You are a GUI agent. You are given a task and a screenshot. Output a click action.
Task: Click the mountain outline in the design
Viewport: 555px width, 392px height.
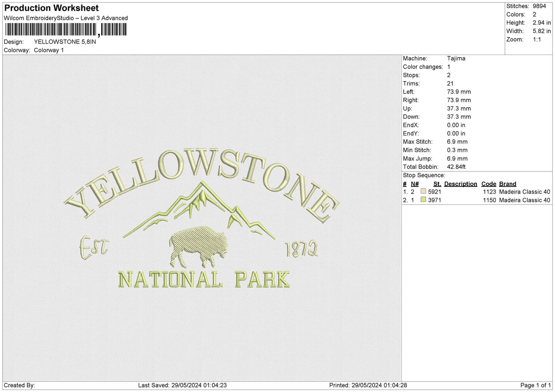(x=199, y=210)
